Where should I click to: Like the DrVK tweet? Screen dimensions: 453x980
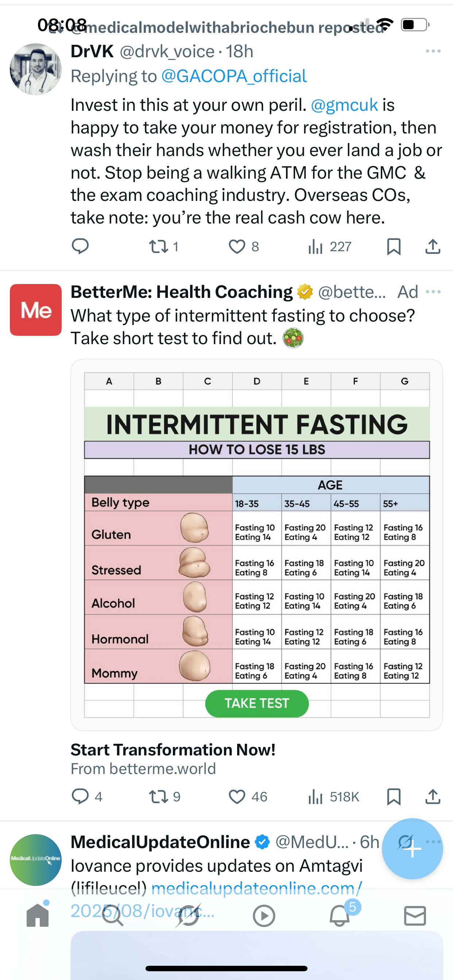point(237,246)
